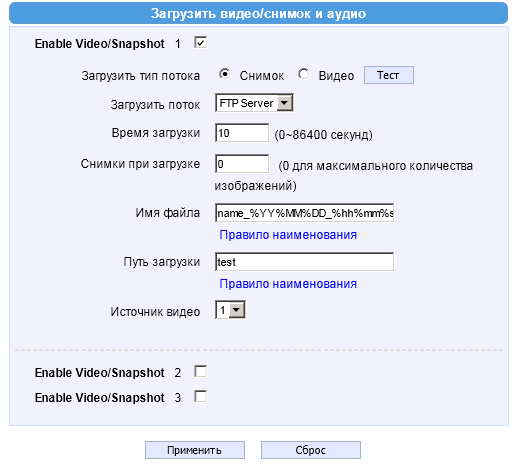The height and width of the screenshot is (464, 519).
Task: Click the Enable Video/Snapshot 1 label text
Action: (x=108, y=44)
